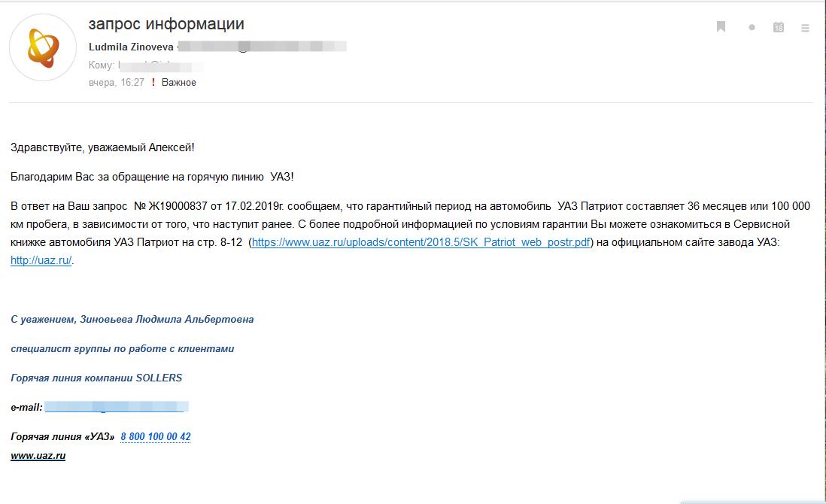Click the blurred e-mail address in the signature
Image resolution: width=826 pixels, height=504 pixels.
[x=117, y=406]
